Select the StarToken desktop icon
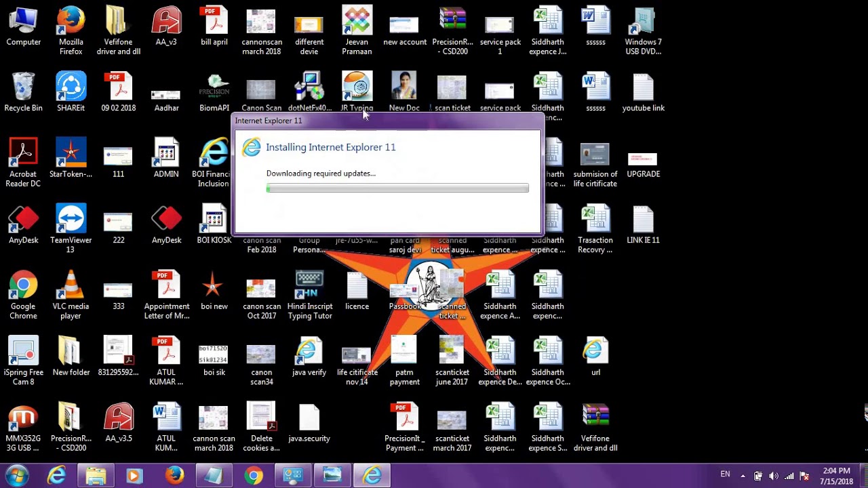Image resolution: width=868 pixels, height=488 pixels. [x=71, y=159]
